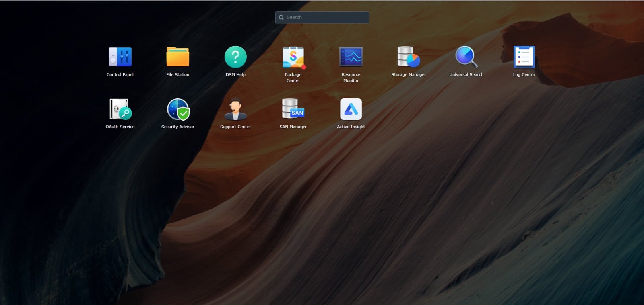This screenshot has width=644, height=305.
Task: Click the "File Station" text label
Action: (x=178, y=74)
